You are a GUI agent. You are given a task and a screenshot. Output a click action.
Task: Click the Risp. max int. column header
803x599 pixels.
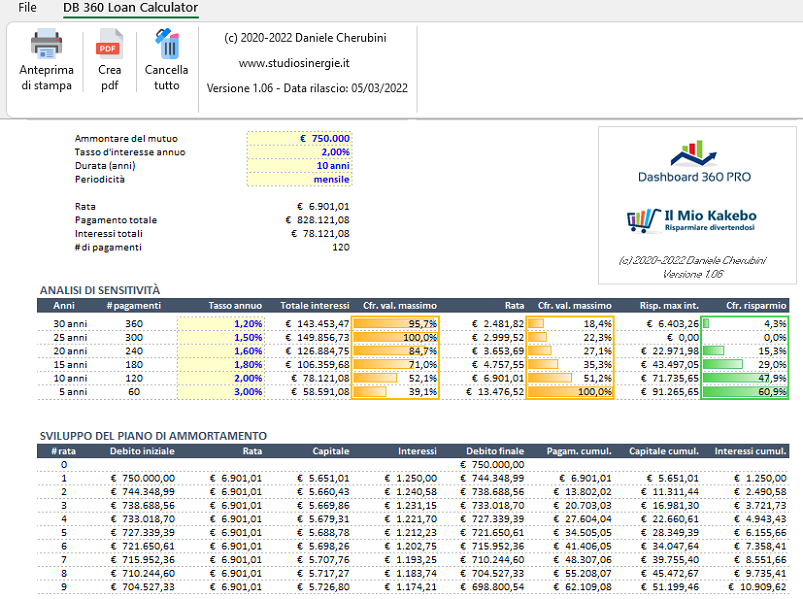[x=669, y=306]
